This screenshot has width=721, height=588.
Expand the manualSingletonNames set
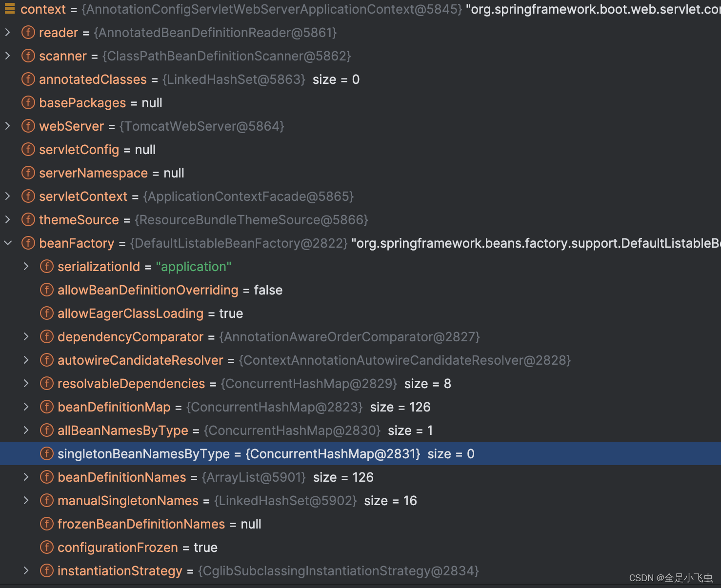(26, 501)
